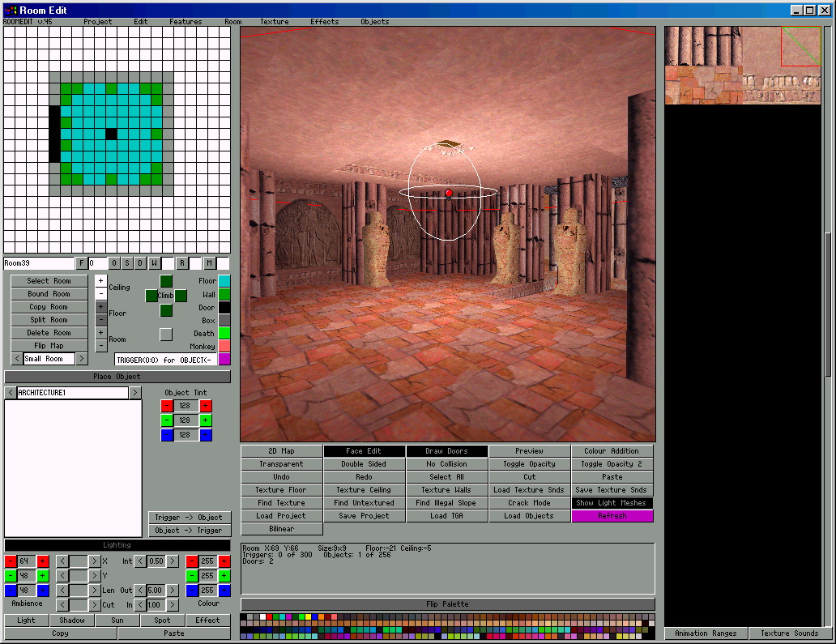
Task: Click the Save Project button
Action: [x=364, y=516]
